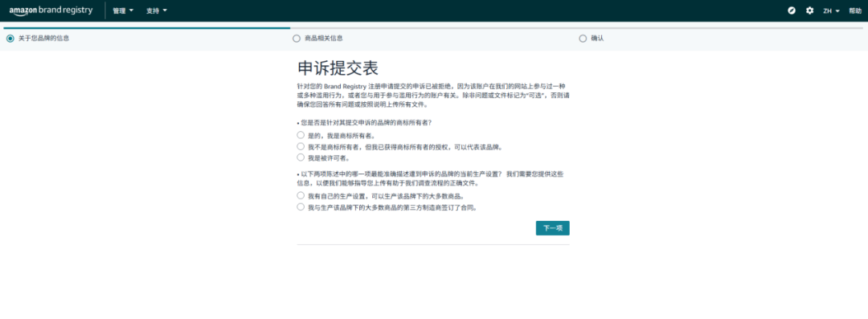The height and width of the screenshot is (319, 868).
Task: Select the 确认 step
Action: point(592,39)
